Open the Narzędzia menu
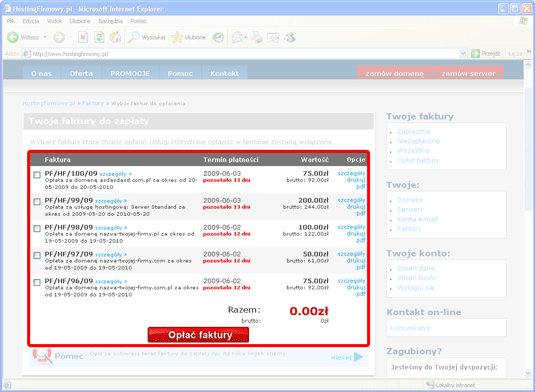This screenshot has width=535, height=392. [111, 21]
